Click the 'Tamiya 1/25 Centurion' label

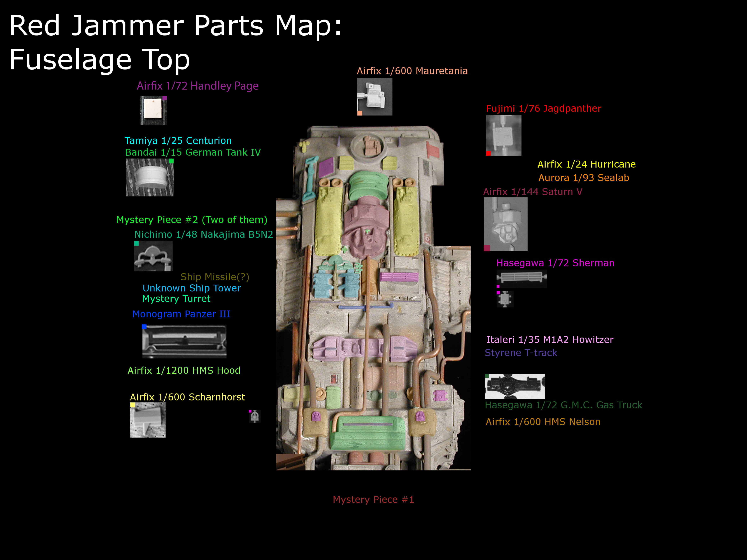tap(178, 140)
